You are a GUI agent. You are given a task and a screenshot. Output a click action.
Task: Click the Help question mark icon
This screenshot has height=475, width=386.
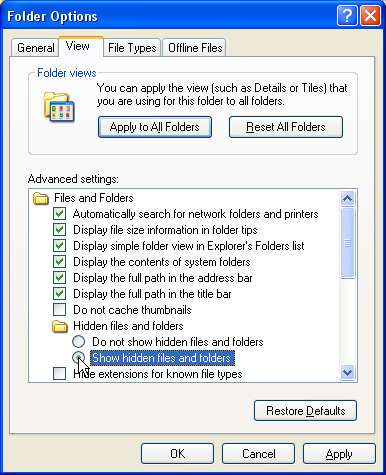(x=347, y=15)
